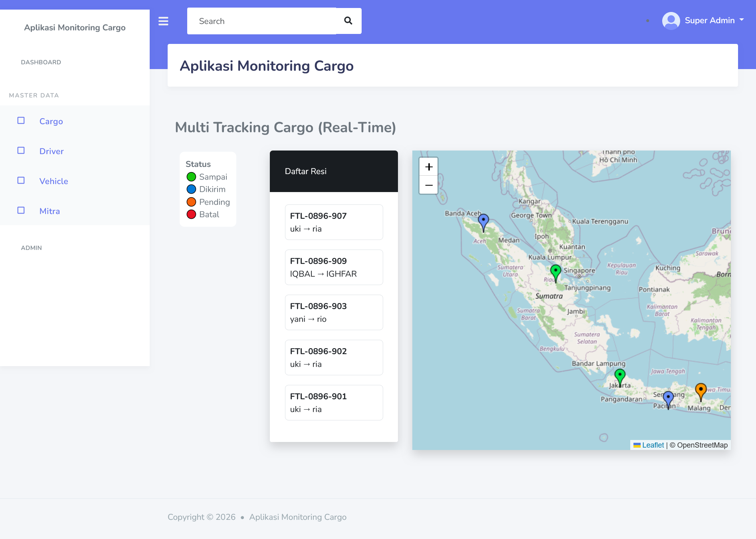Click the green marker near Singapore
Viewport: 756px width, 539px height.
555,273
